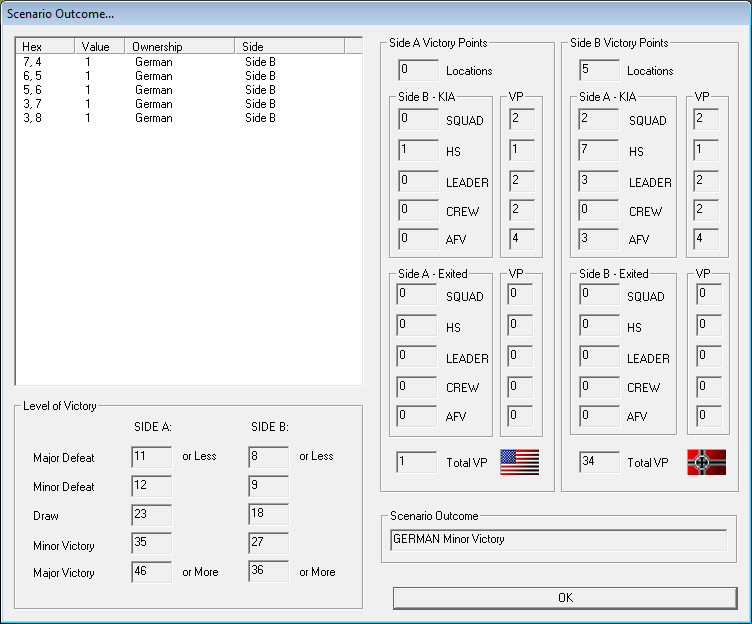This screenshot has height=624, width=752.
Task: Click Side B Total VP field showing 34
Action: (x=599, y=462)
